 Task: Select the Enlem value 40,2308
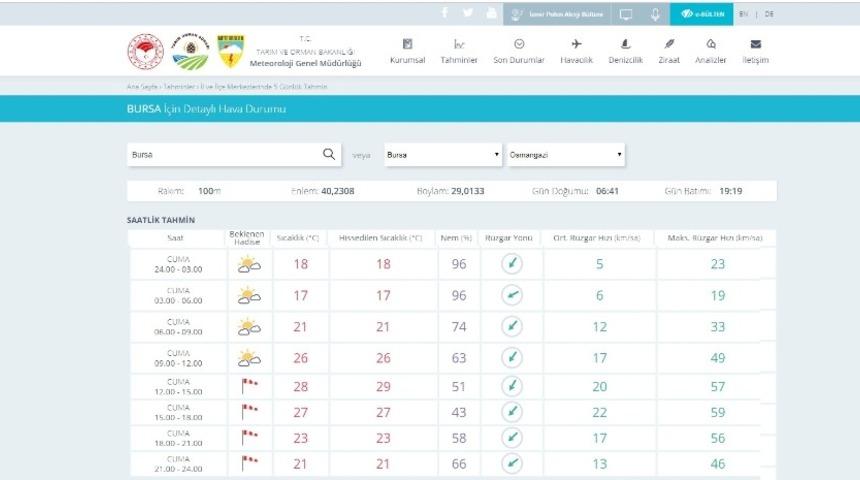click(337, 191)
